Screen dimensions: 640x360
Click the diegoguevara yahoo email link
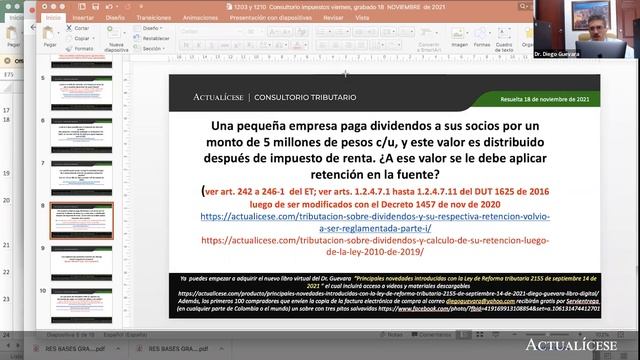coord(480,301)
